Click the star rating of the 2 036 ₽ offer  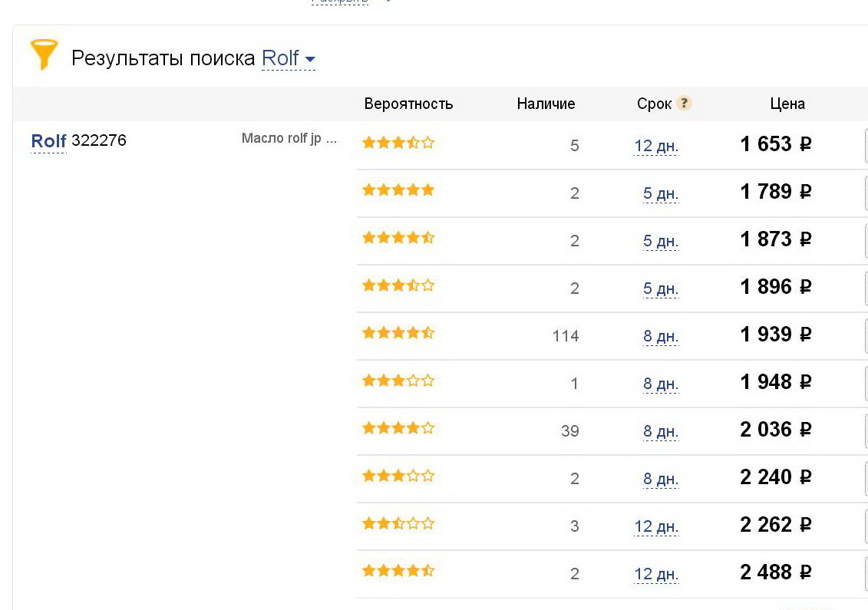[x=398, y=428]
